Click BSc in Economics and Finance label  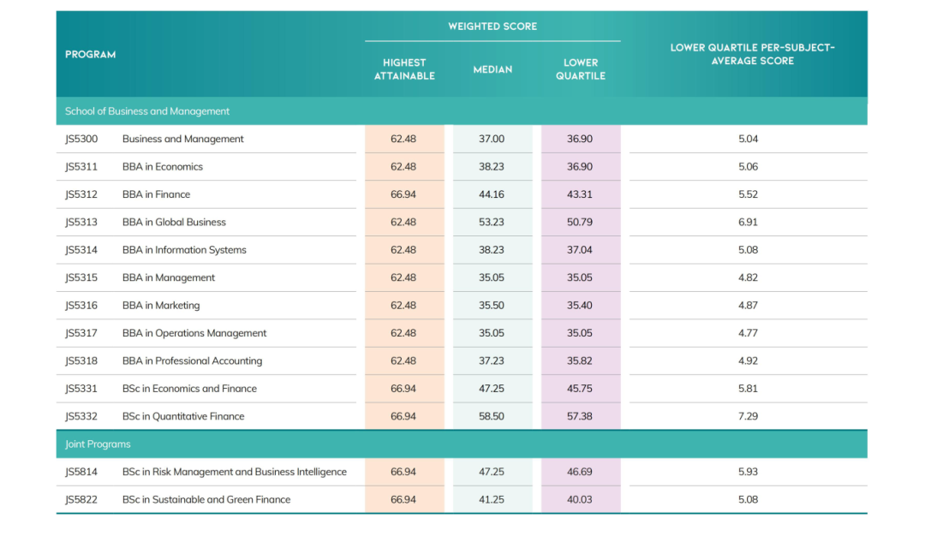click(x=189, y=389)
